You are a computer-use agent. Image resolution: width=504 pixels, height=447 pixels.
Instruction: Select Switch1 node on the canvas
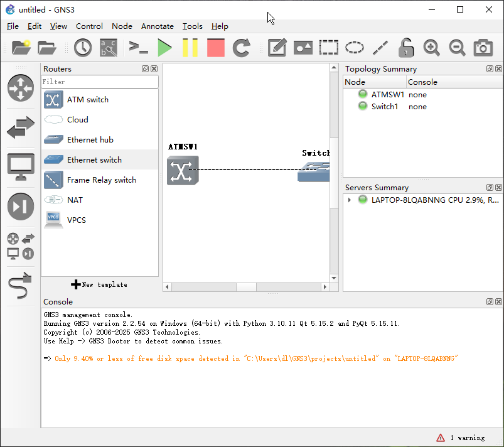314,171
